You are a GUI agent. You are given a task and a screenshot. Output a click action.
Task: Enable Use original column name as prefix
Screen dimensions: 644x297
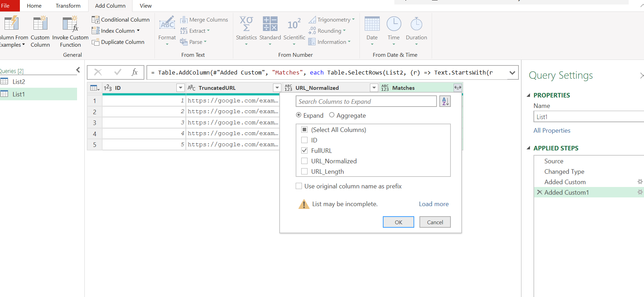click(x=299, y=186)
